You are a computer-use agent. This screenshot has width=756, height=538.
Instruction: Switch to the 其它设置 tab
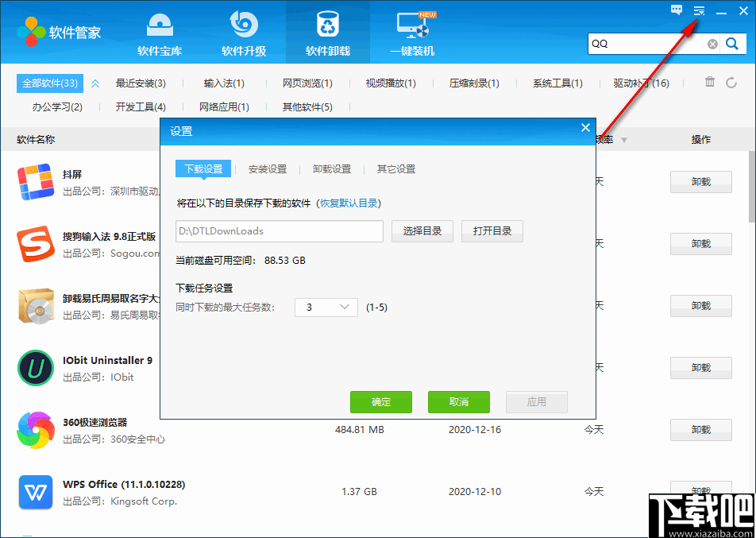[x=395, y=168]
